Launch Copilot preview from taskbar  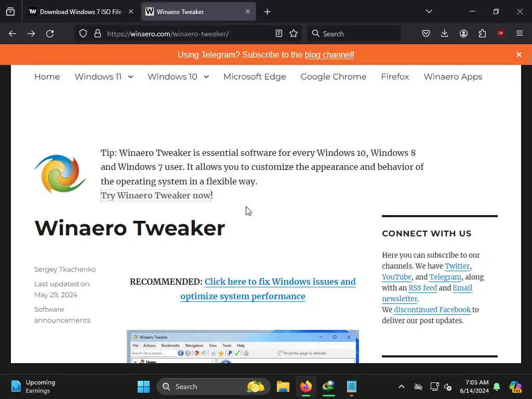[x=516, y=387]
